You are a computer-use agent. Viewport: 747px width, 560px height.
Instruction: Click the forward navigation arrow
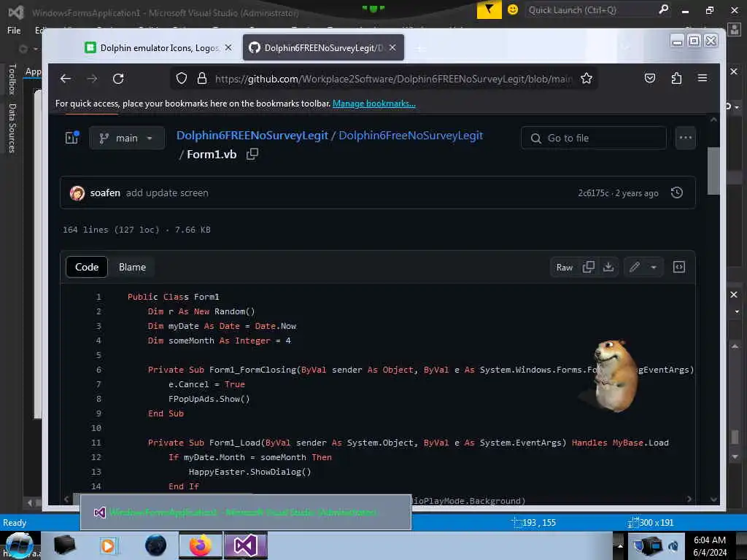click(92, 79)
